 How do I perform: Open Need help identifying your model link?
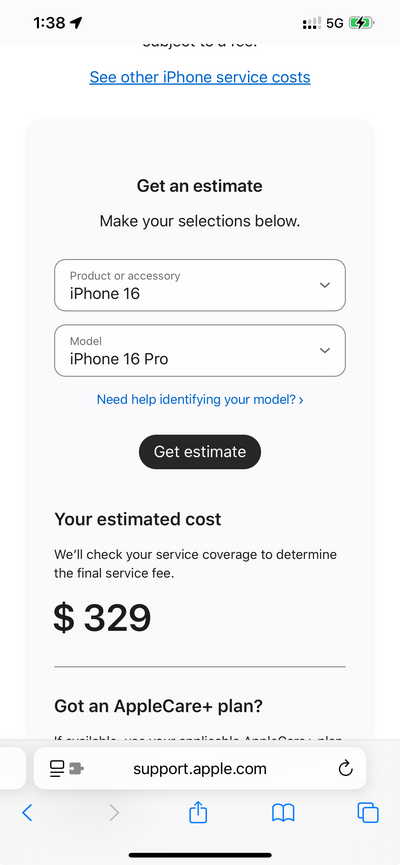[200, 399]
